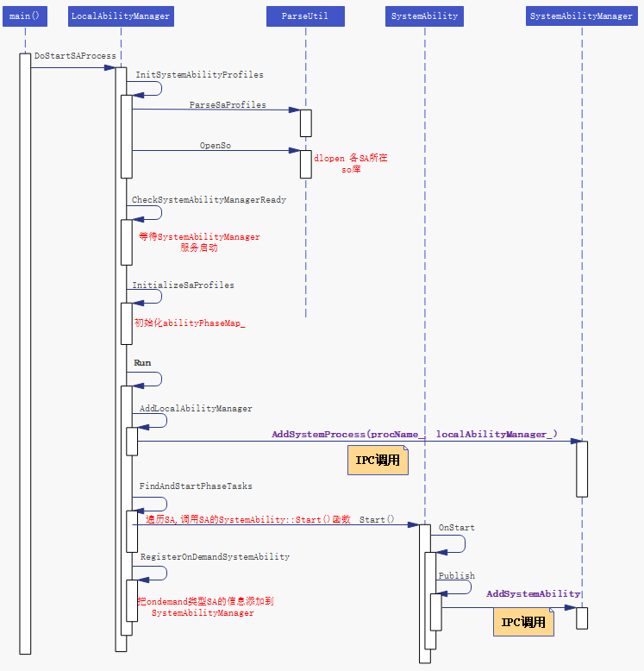Select the LocalAbilityManager header box
Screen dimensions: 644x671
click(x=121, y=16)
